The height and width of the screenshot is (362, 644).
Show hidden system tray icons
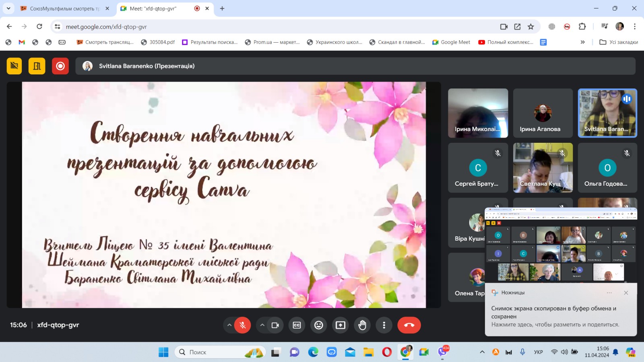point(482,352)
